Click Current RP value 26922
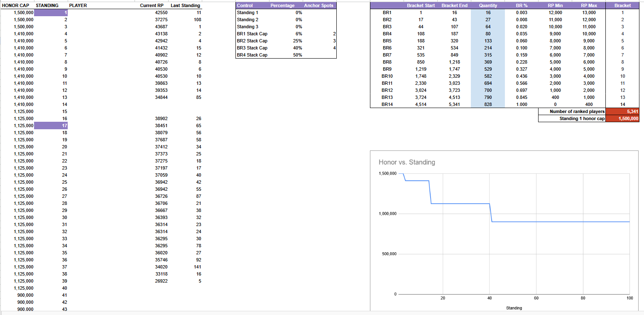This screenshot has width=644, height=315. [x=161, y=281]
